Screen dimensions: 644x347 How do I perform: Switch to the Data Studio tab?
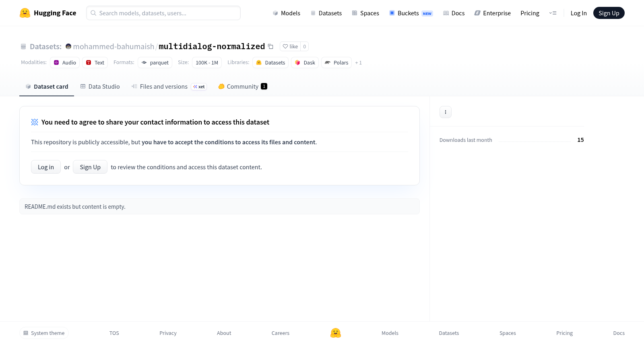[100, 87]
